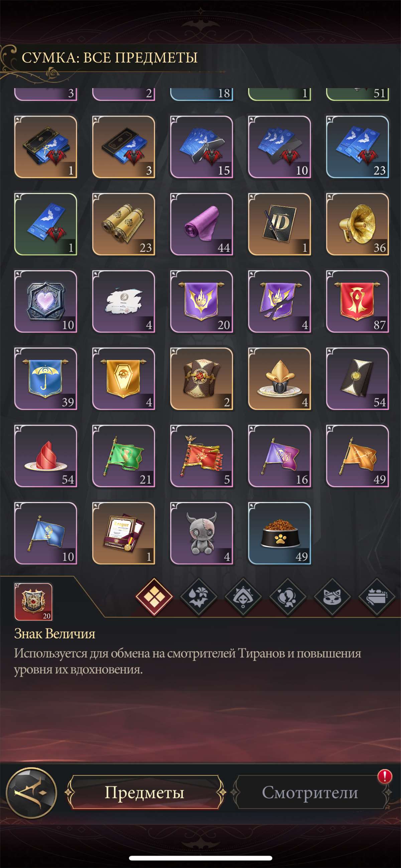Viewport: 401px width, 868px height.
Task: Filter by the cat face category
Action: 332,597
